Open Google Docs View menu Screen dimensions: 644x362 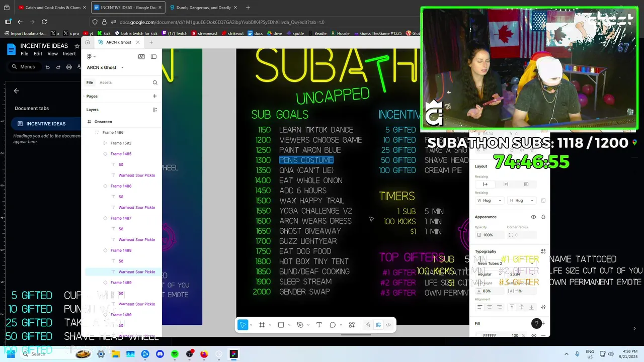(x=52, y=54)
